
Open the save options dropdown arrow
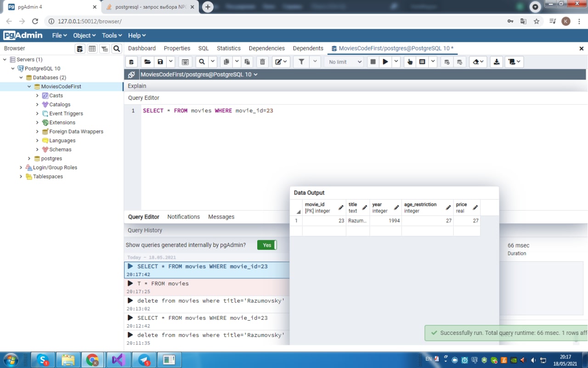pyautogui.click(x=170, y=62)
